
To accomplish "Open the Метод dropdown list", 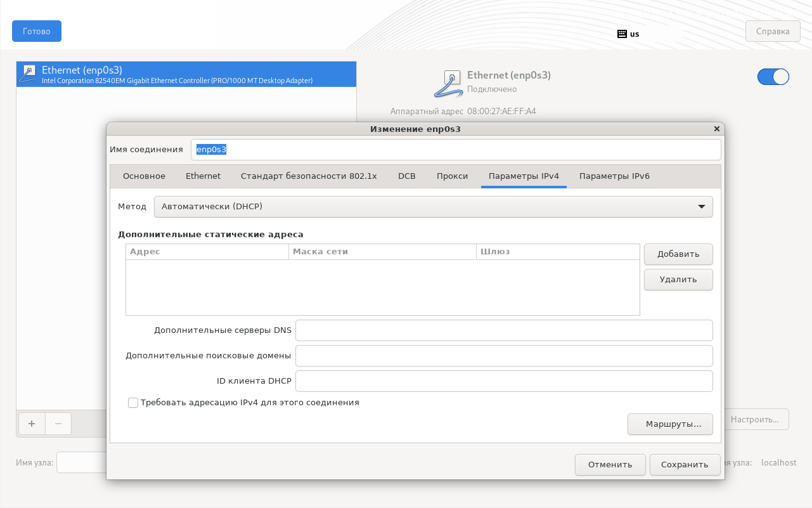I will point(433,207).
